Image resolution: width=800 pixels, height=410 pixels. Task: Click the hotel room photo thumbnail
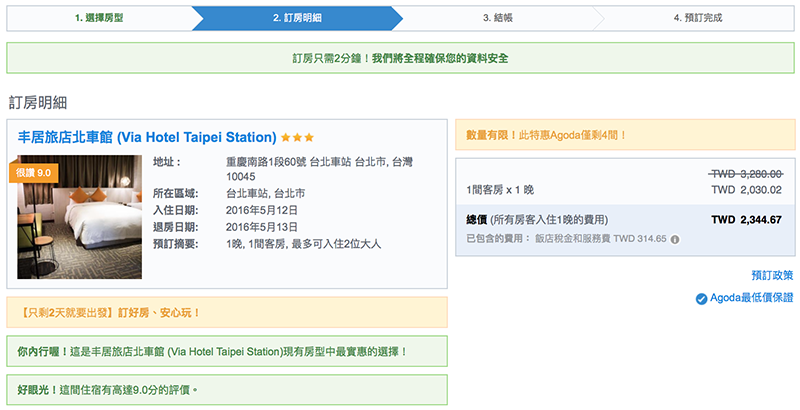pyautogui.click(x=80, y=217)
